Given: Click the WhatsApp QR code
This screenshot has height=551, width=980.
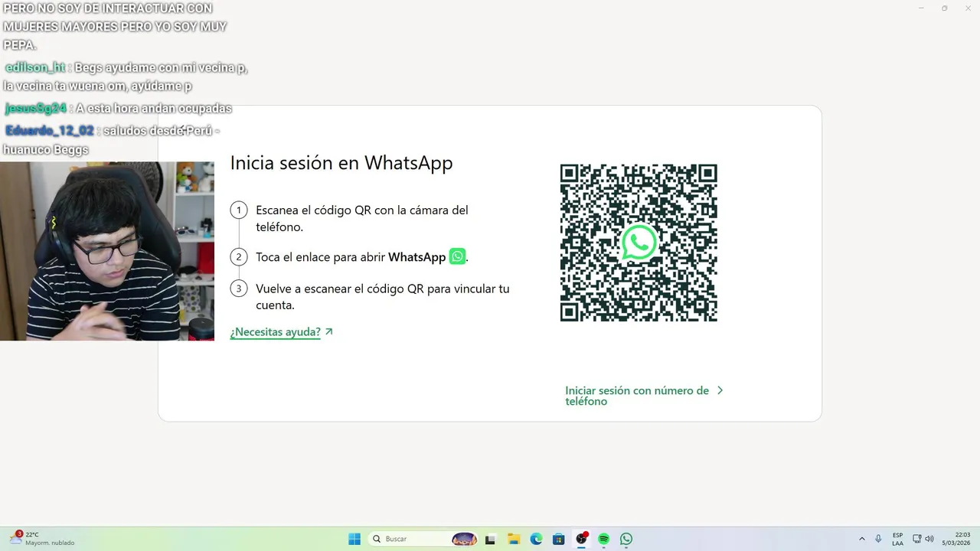Looking at the screenshot, I should pos(639,243).
